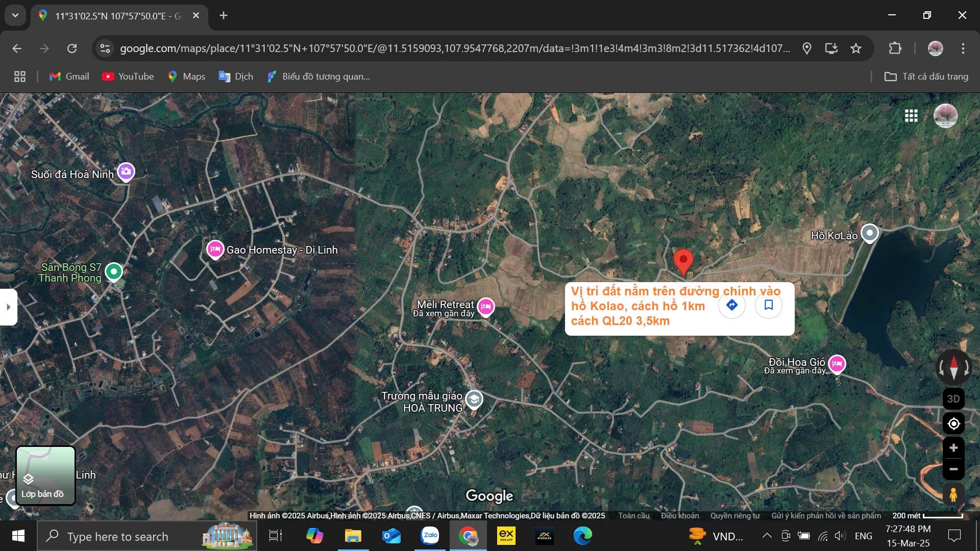This screenshot has height=551, width=980.
Task: Open the Maps bookmark
Action: pos(186,77)
